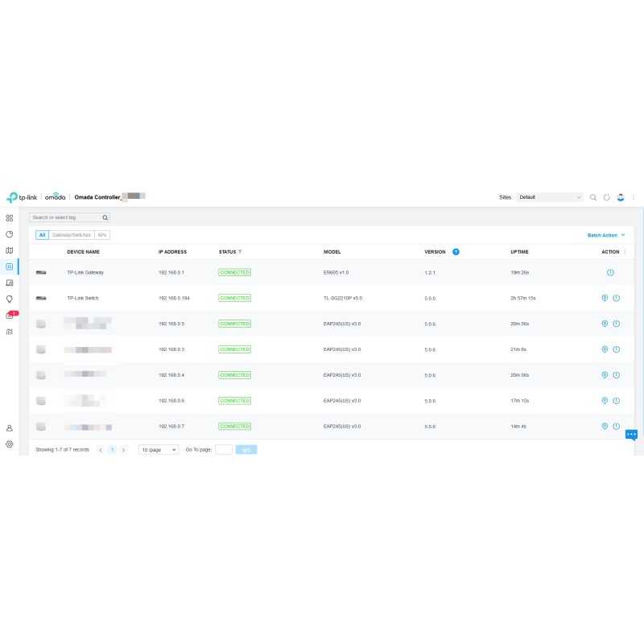The image size is (644, 644).
Task: Locate the TP-Link Switch using its locate icon
Action: (x=603, y=297)
